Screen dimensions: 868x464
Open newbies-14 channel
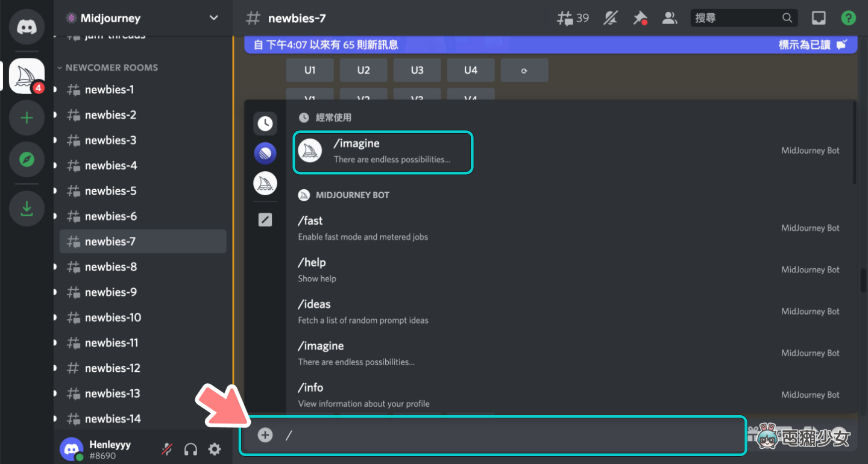tap(142, 419)
